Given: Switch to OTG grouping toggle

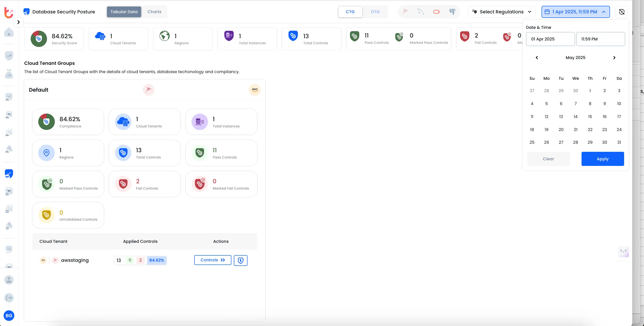Looking at the screenshot, I should coord(375,12).
